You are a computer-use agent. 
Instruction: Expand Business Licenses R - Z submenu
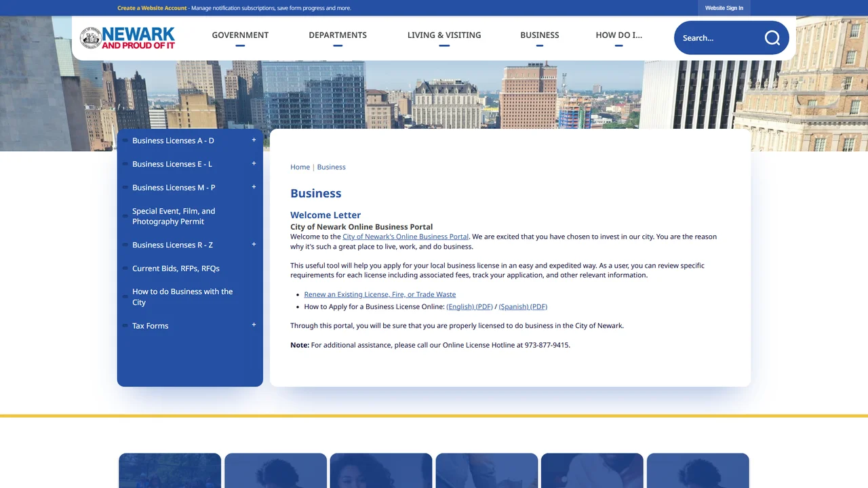click(x=254, y=245)
